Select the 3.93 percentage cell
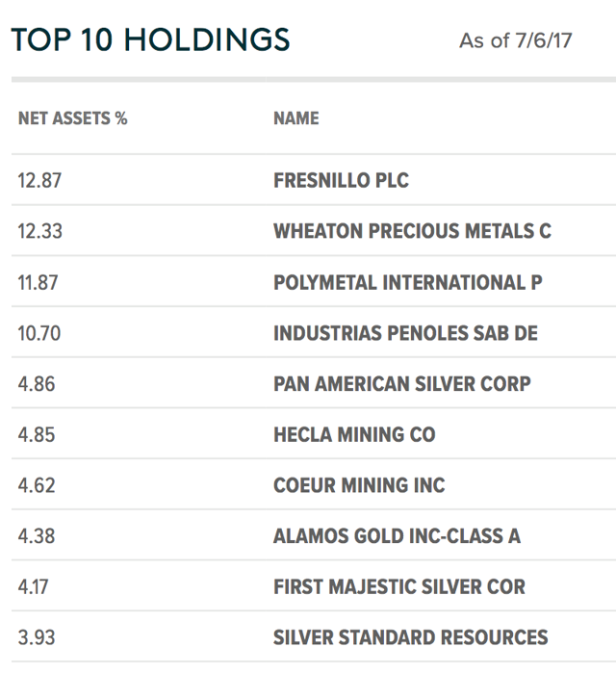Screen dimensions: 616x673 point(37,637)
